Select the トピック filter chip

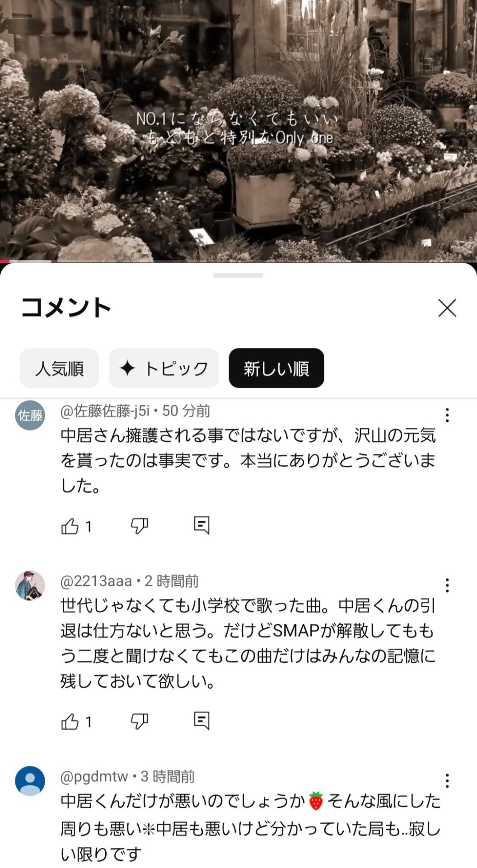164,368
